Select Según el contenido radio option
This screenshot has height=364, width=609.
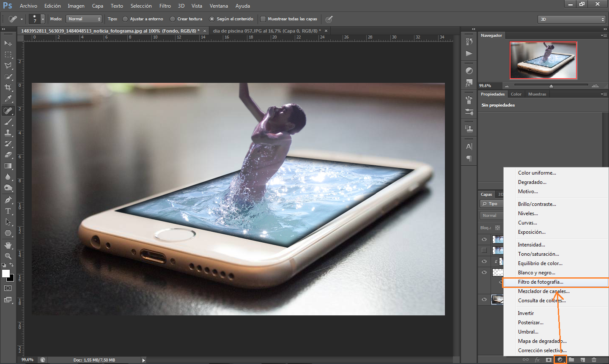tap(212, 19)
